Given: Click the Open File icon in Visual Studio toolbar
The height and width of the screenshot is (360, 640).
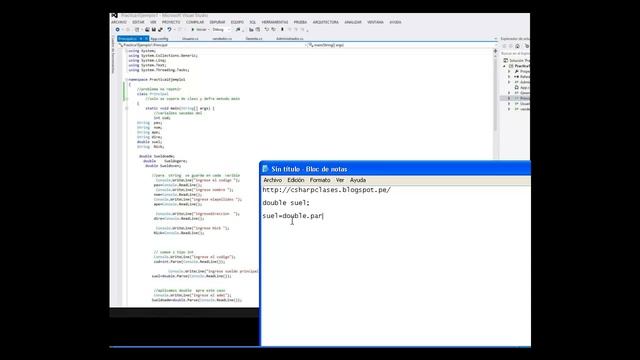Looking at the screenshot, I should (x=147, y=30).
